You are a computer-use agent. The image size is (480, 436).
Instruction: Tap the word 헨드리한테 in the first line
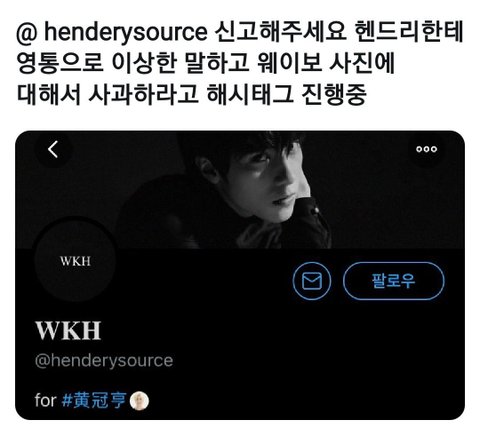(x=409, y=33)
